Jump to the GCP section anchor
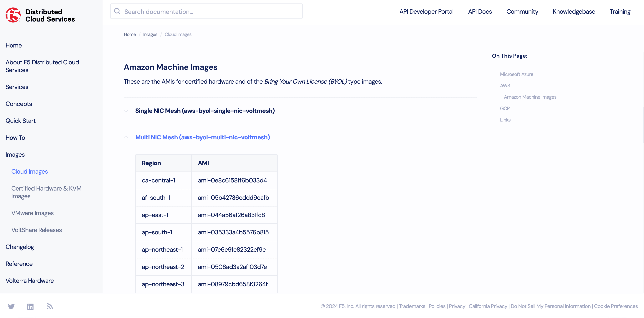The image size is (644, 318). pyautogui.click(x=505, y=108)
